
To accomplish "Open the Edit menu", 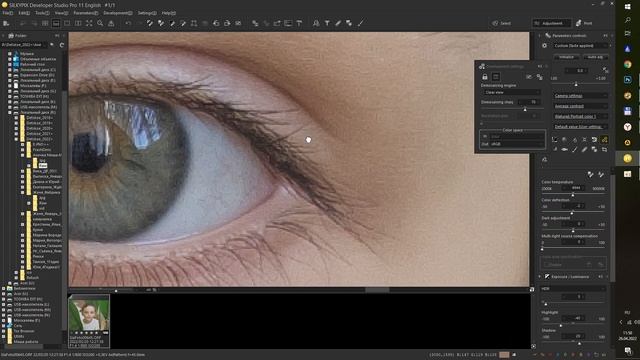I will pos(24,13).
